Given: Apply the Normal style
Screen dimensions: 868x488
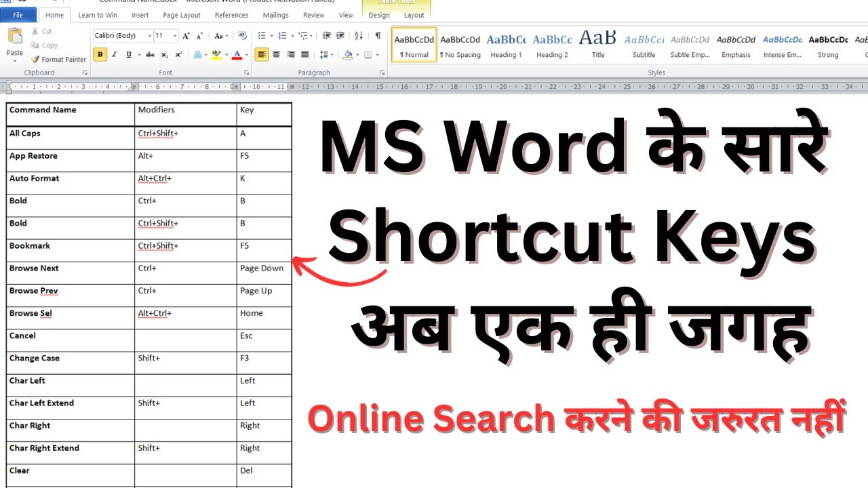Looking at the screenshot, I should [414, 45].
